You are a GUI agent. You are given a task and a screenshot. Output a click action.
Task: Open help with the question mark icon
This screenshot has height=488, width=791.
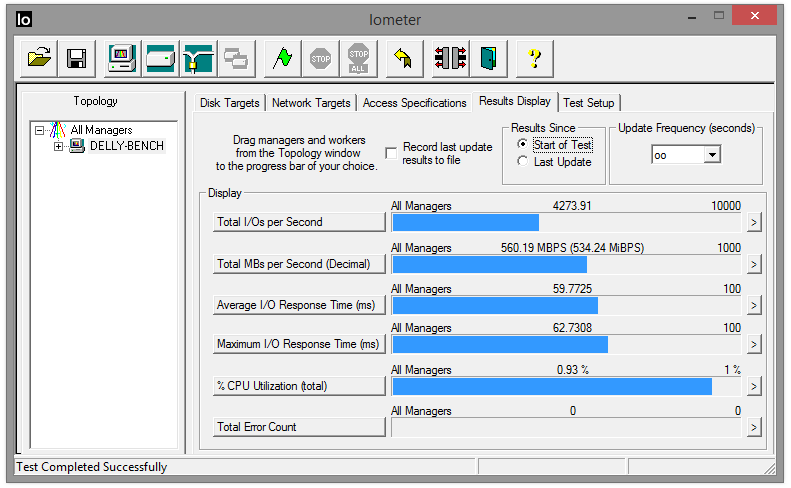535,59
